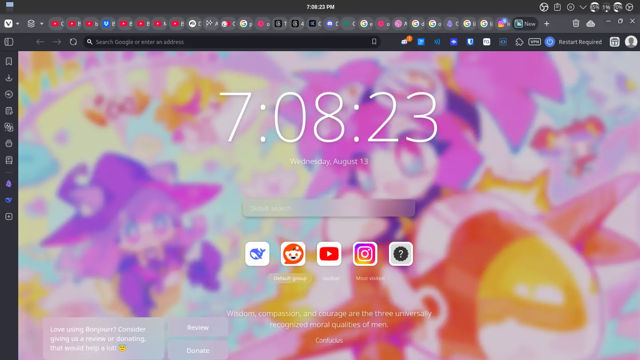640x360 pixels.
Task: Open the Instagram shortcut tile
Action: (x=365, y=254)
